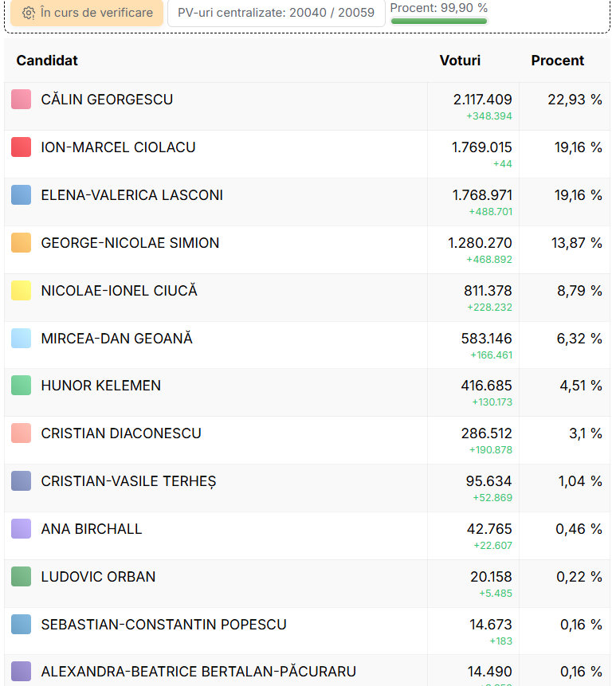The height and width of the screenshot is (686, 616).
Task: Click the PV-uri centralizate counter box
Action: pyautogui.click(x=276, y=13)
